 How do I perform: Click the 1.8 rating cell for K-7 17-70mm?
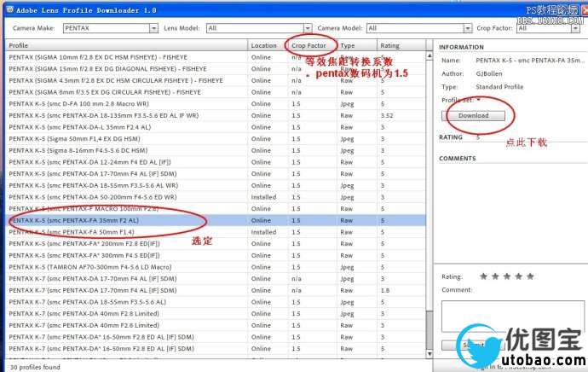(384, 290)
